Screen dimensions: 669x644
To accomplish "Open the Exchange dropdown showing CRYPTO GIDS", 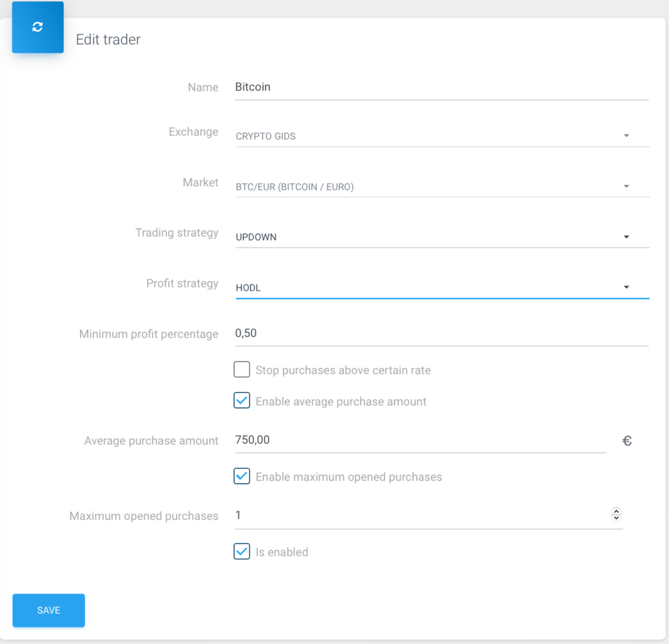I will tap(442, 136).
